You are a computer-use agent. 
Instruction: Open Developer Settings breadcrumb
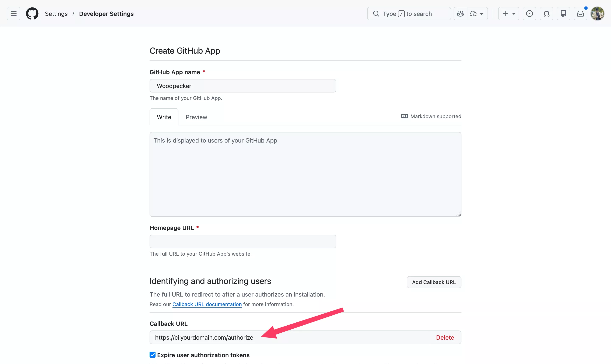[106, 14]
